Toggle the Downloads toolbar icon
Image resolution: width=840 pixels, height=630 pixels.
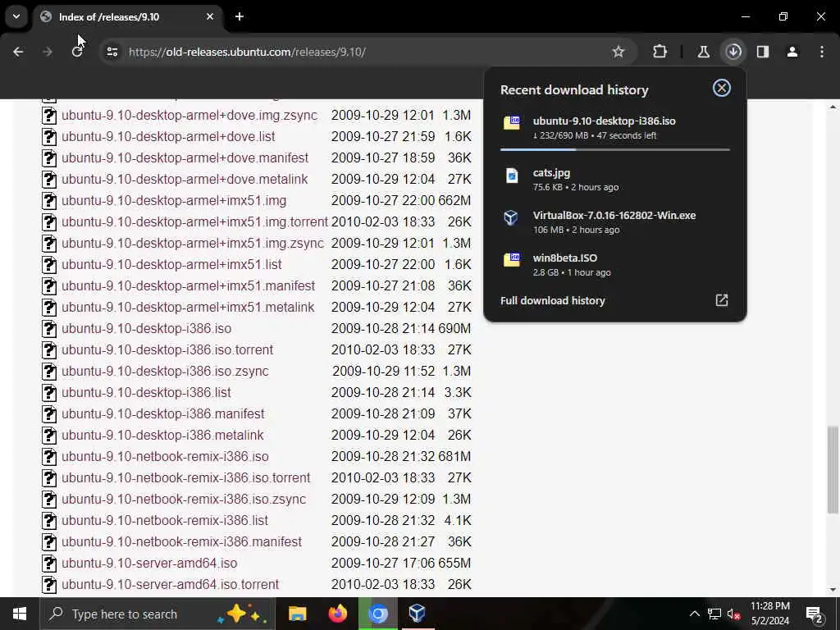pyautogui.click(x=733, y=52)
